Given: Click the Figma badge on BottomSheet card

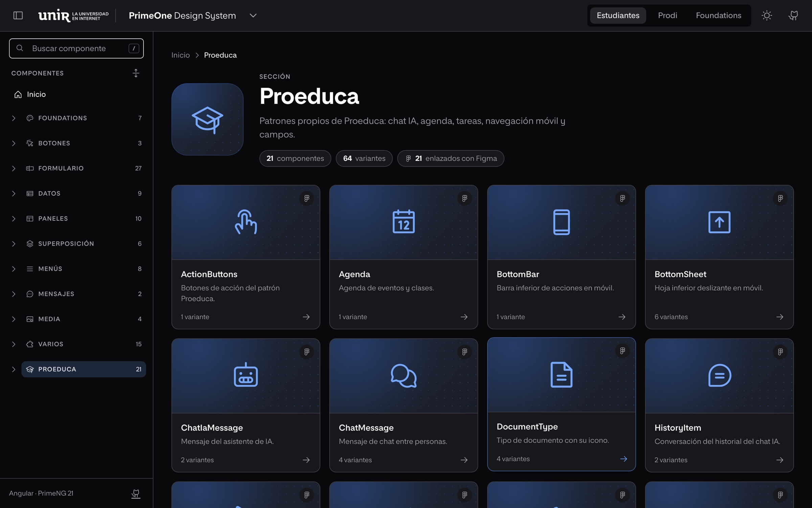Looking at the screenshot, I should click(x=780, y=198).
